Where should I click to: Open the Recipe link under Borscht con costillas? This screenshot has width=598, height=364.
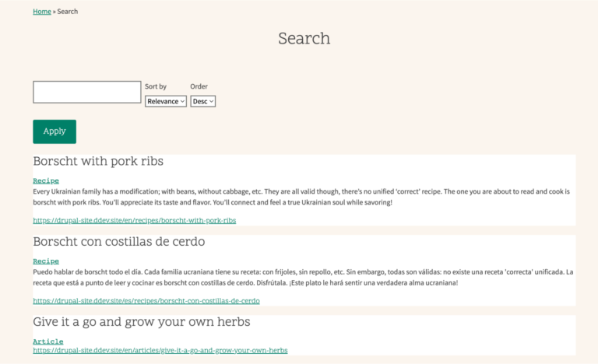pos(46,261)
